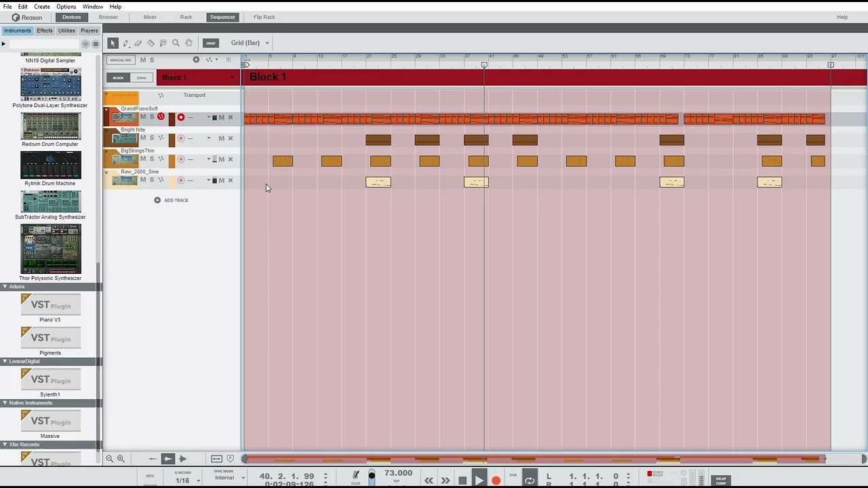Enable record on Raw_2600_Sine track
This screenshot has height=488, width=868.
pyautogui.click(x=180, y=180)
